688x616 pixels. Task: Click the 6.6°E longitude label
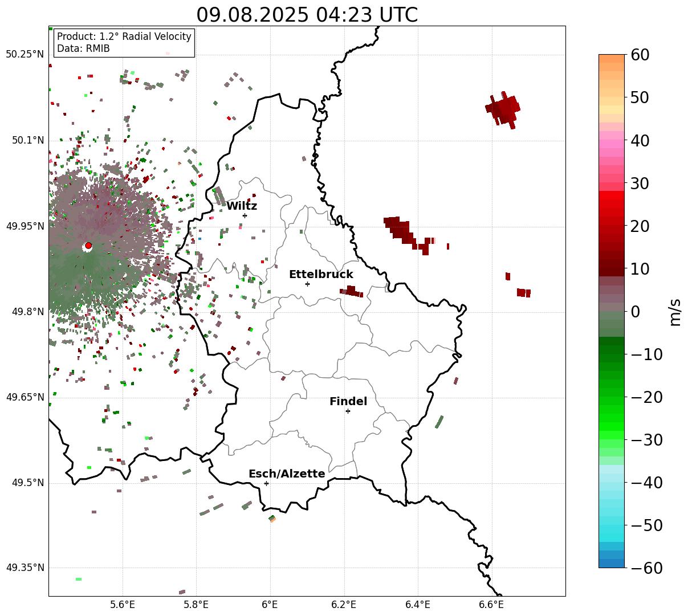pos(491,605)
